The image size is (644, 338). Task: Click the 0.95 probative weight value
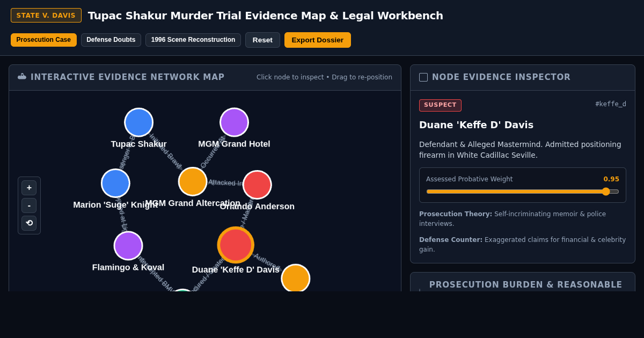click(x=611, y=179)
